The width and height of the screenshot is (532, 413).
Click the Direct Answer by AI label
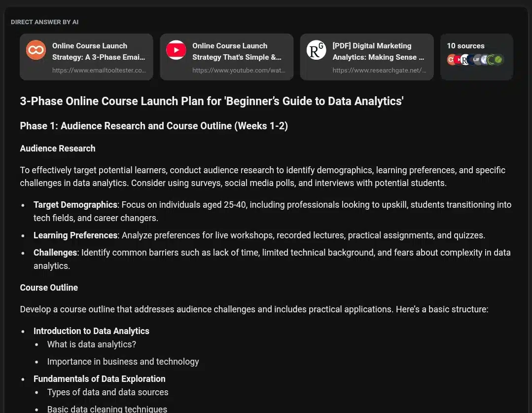click(44, 22)
